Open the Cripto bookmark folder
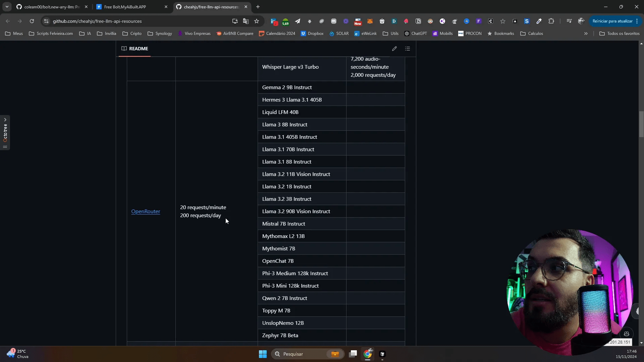Screen dimensions: 644x362 pos(132,34)
